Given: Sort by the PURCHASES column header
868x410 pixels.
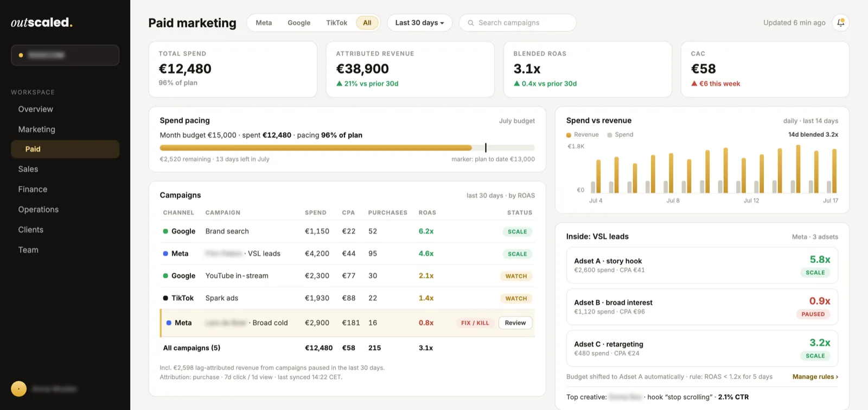Looking at the screenshot, I should coord(388,213).
